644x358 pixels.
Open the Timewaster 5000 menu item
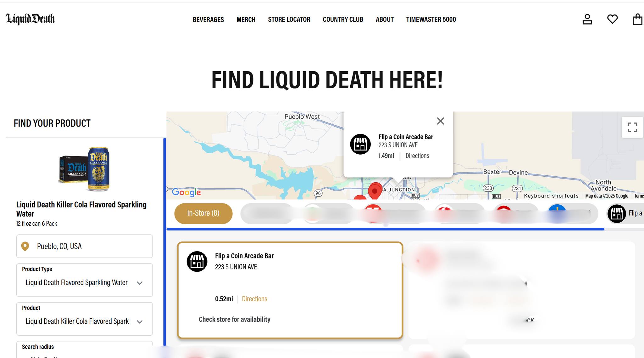(x=431, y=20)
